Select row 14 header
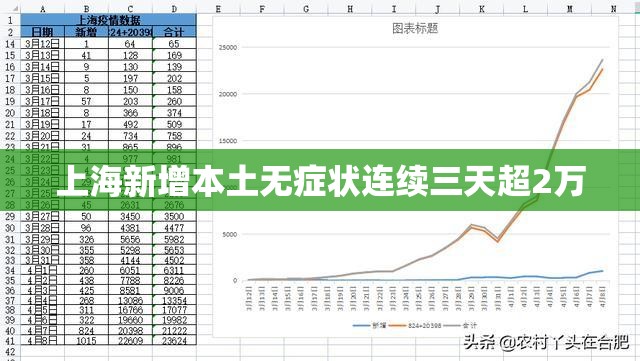 click(10, 44)
